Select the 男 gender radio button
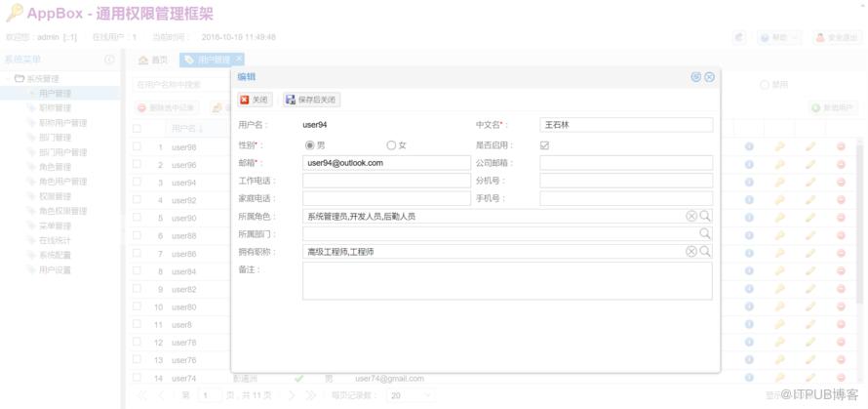Viewport: 868px width, 409px height. [x=309, y=145]
